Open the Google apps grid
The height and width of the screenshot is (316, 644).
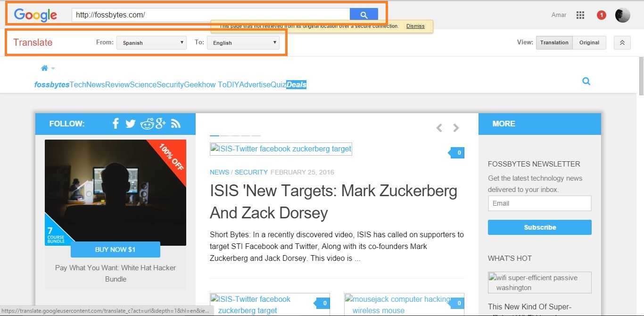(x=580, y=15)
